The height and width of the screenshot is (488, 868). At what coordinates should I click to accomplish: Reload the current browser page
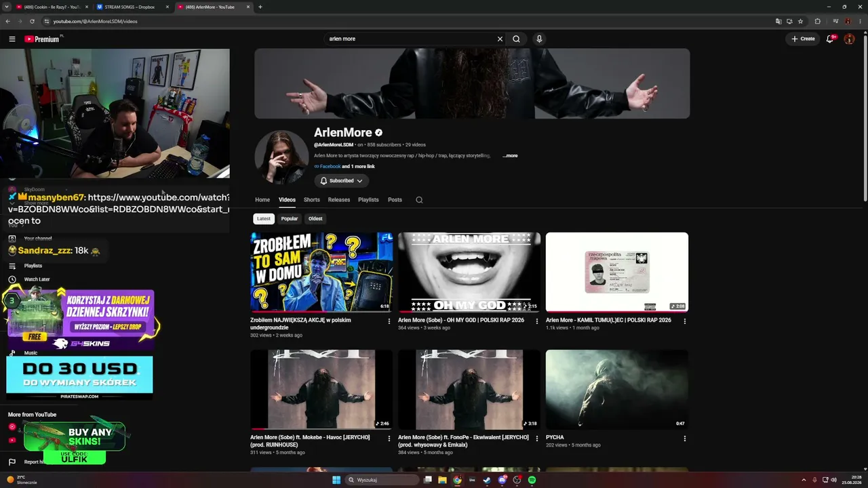[x=32, y=21]
